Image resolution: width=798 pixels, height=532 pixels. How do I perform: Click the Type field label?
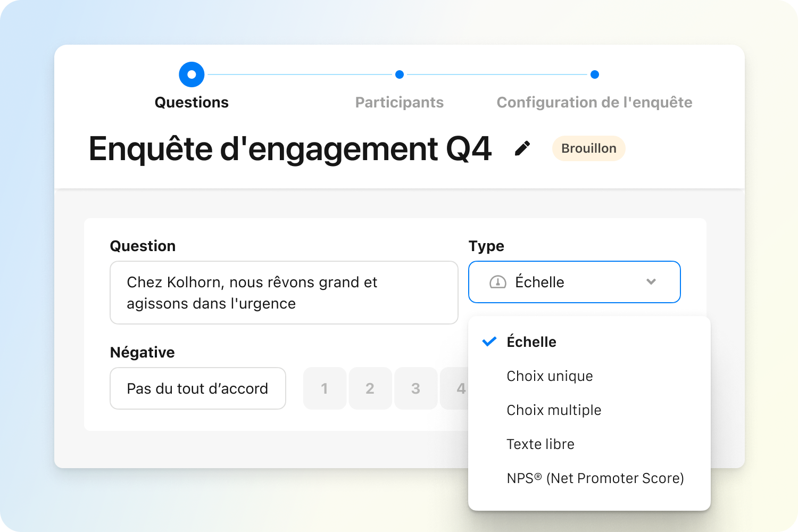point(486,246)
